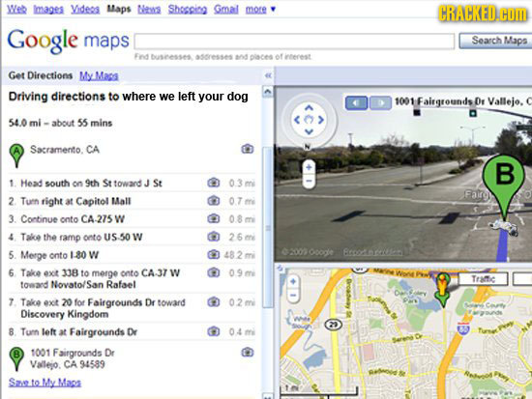This screenshot has height=399, width=532.
Task: Open camera icon for exit 33B step
Action: [x=214, y=272]
